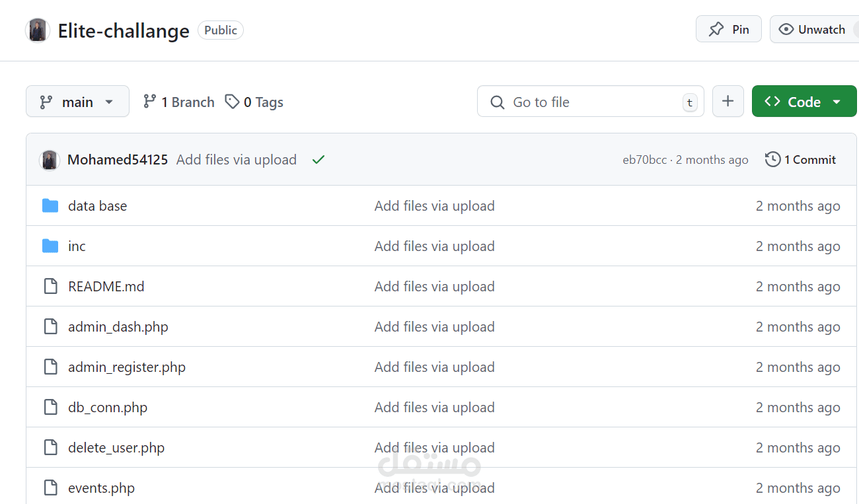Click the pin icon in Pin button

point(716,30)
